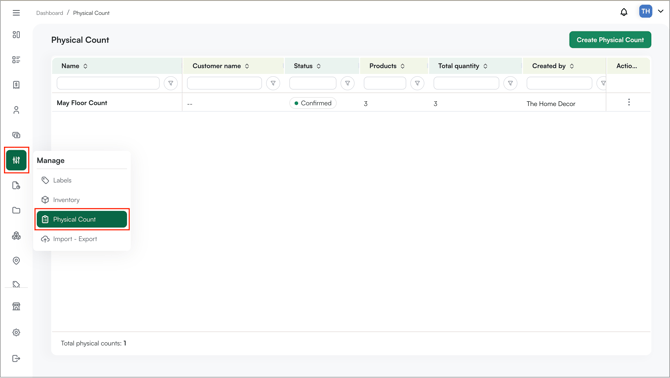The image size is (670, 378).
Task: Open actions menu for May Floor Count
Action: 629,102
